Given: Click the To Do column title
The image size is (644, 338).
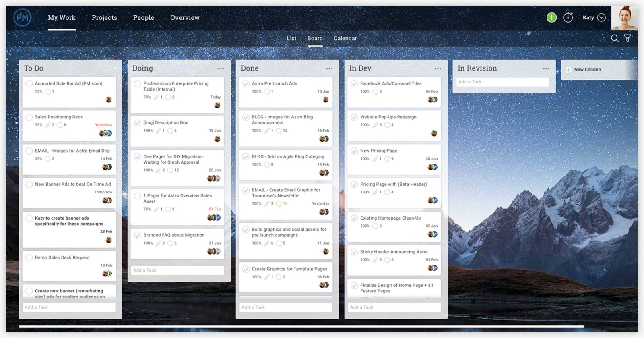Looking at the screenshot, I should [x=33, y=68].
